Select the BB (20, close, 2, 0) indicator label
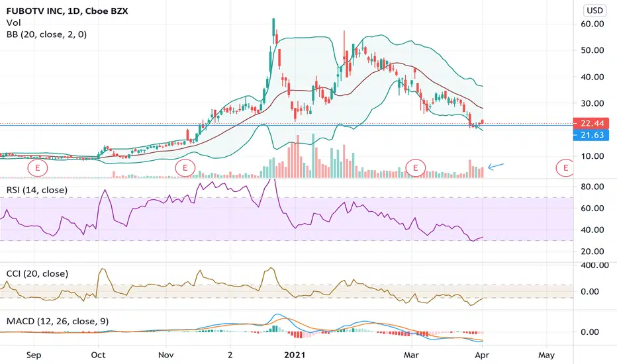Screen dimensions: 617x364 point(46,34)
